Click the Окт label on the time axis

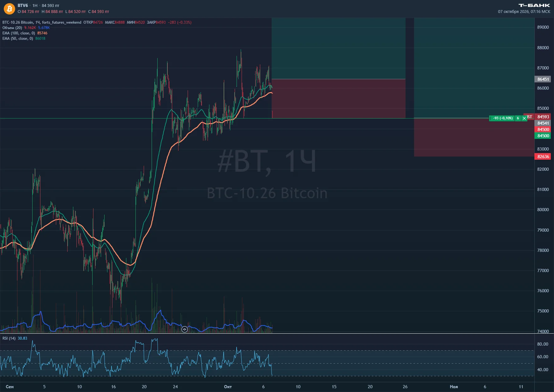(x=228, y=387)
